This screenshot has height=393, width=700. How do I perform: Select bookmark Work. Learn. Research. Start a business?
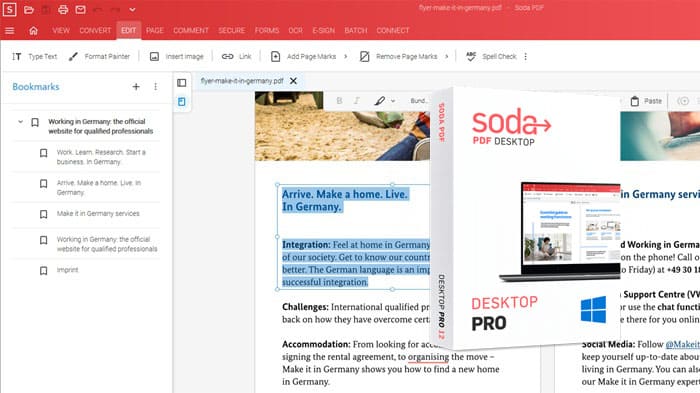pyautogui.click(x=101, y=157)
